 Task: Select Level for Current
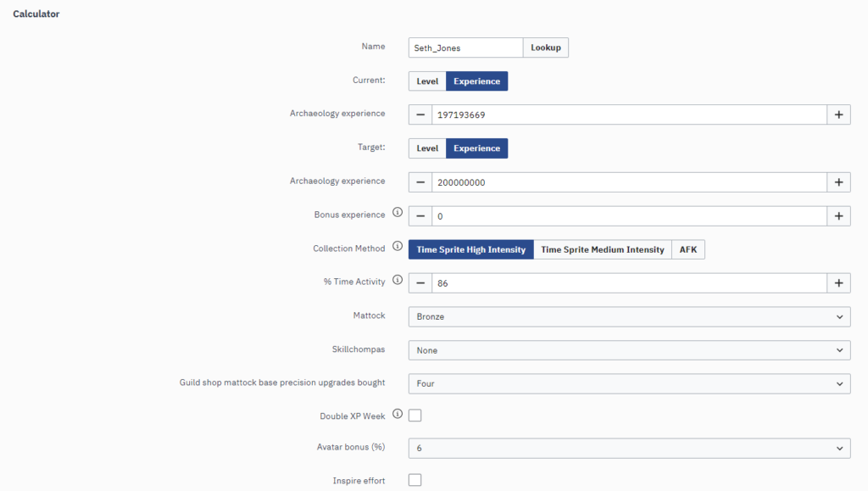click(427, 81)
